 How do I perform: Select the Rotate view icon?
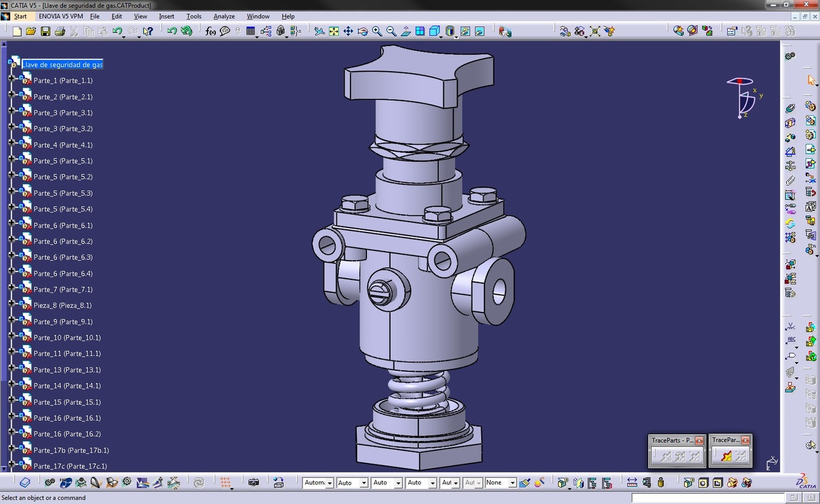pyautogui.click(x=363, y=31)
